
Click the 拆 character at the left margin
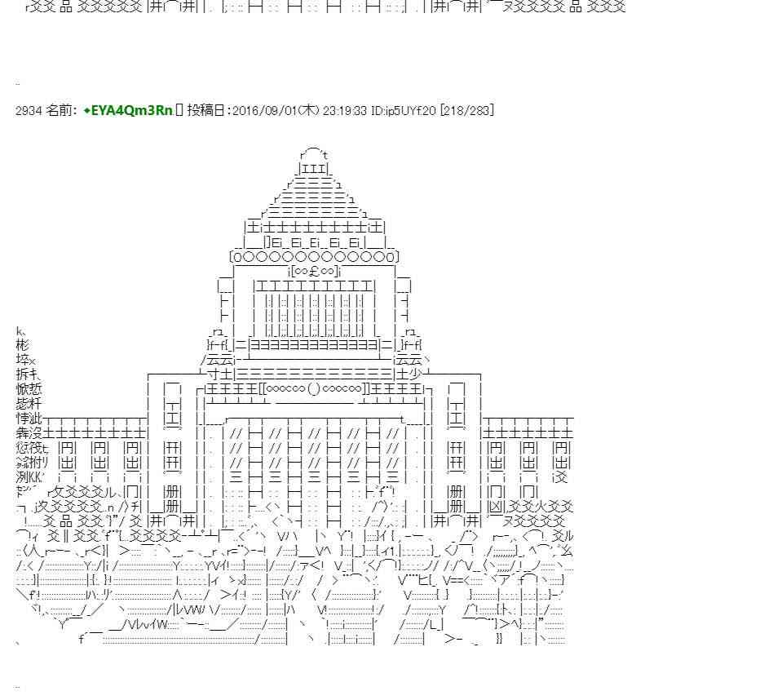(x=22, y=374)
